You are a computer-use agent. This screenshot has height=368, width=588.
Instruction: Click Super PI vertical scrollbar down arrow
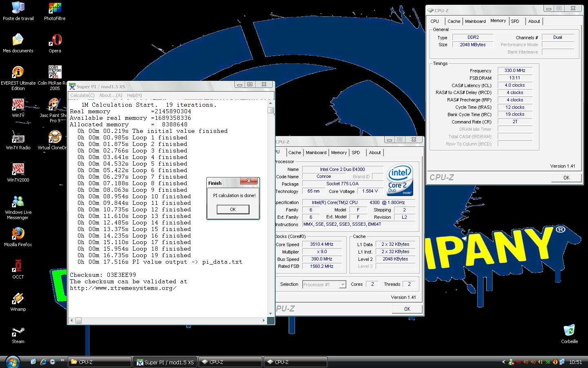pyautogui.click(x=271, y=314)
